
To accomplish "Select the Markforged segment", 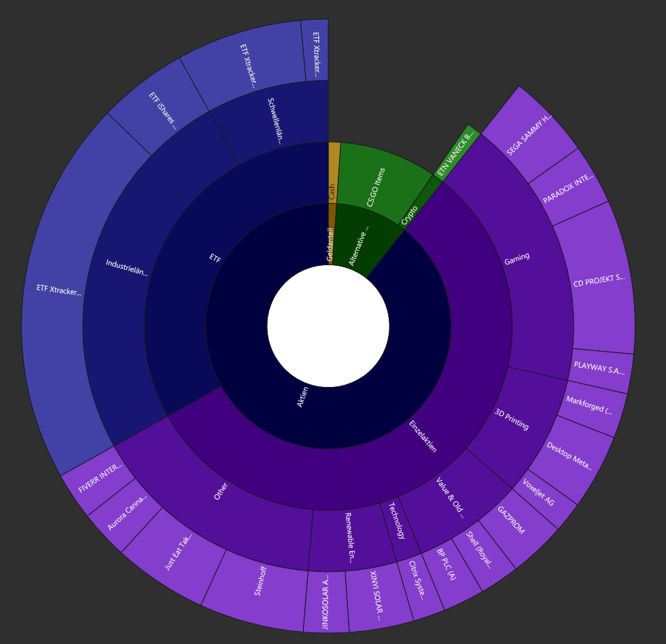I will coord(592,407).
